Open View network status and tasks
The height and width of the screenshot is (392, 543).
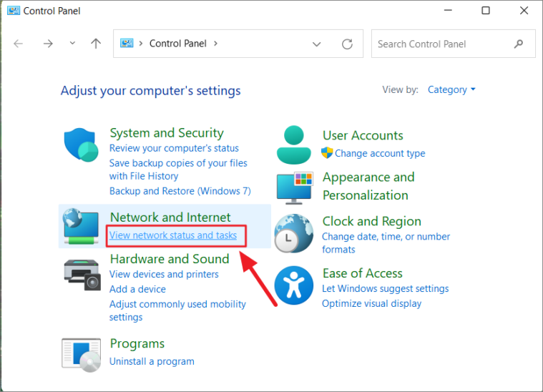coord(173,235)
